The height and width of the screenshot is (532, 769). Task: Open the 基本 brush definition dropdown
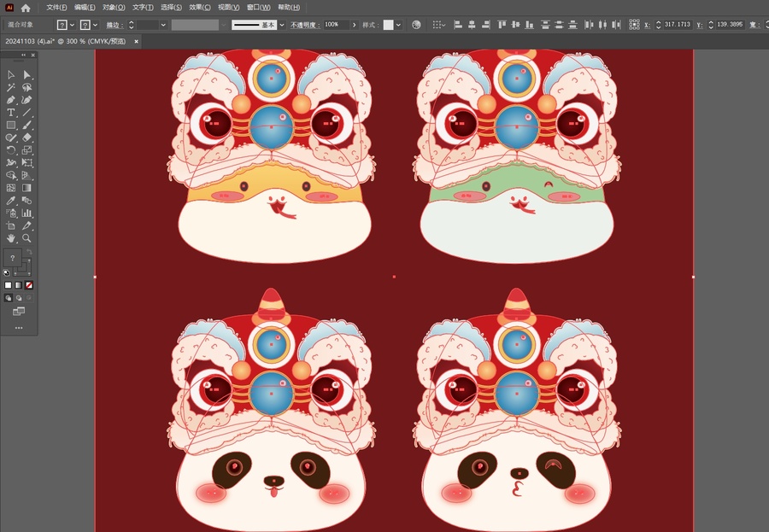pos(282,25)
